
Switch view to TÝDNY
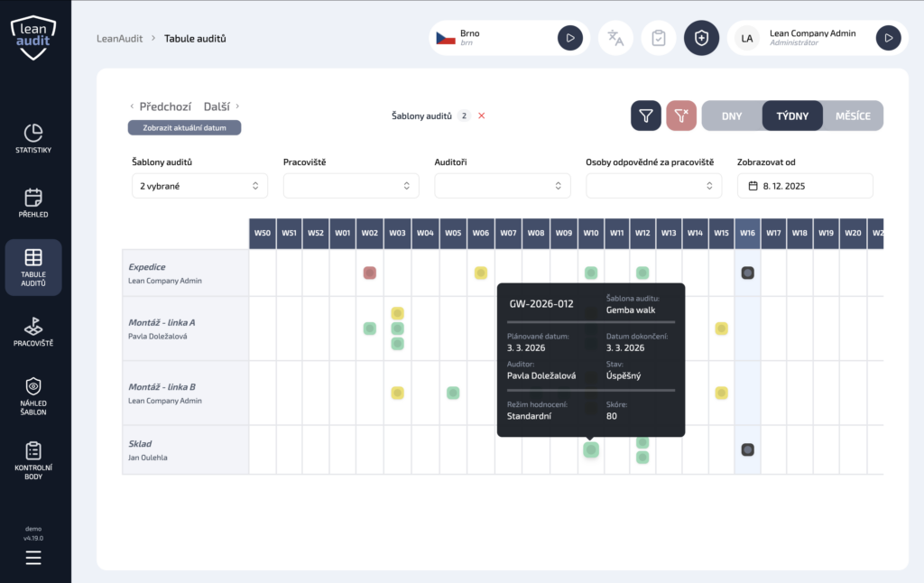click(792, 116)
